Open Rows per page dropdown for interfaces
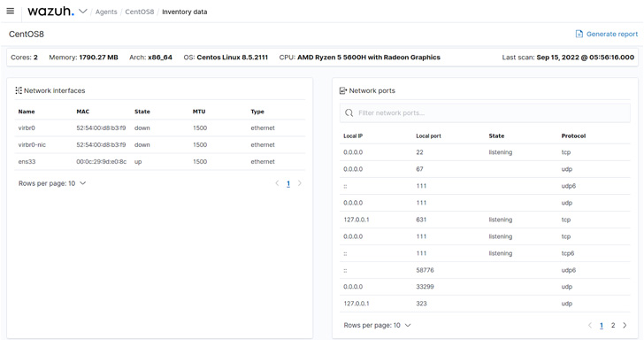 [x=52, y=183]
